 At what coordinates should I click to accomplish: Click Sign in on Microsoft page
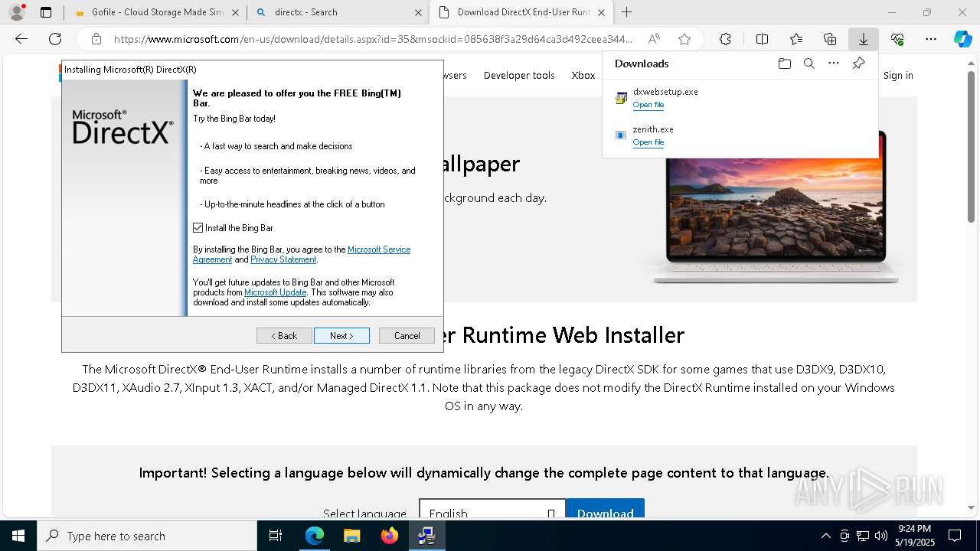[x=898, y=75]
